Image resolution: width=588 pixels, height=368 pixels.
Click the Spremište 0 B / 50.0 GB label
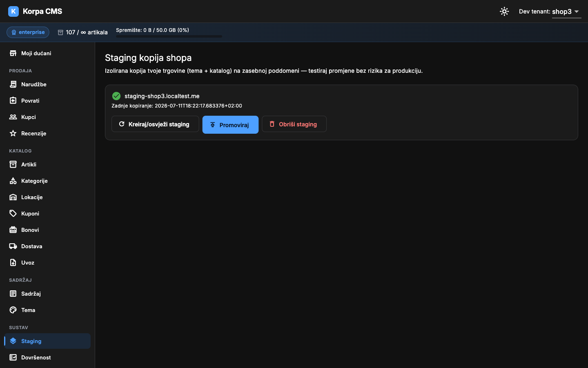click(152, 30)
